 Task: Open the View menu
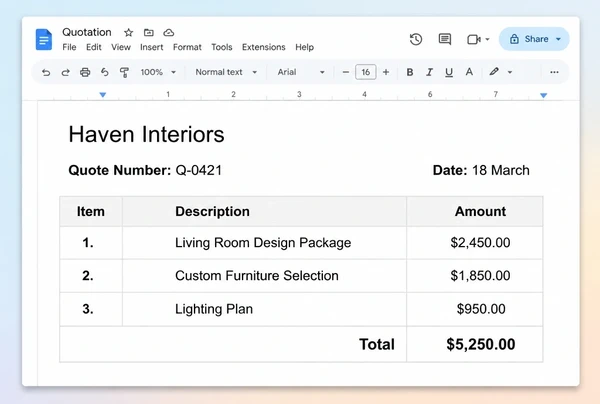121,47
